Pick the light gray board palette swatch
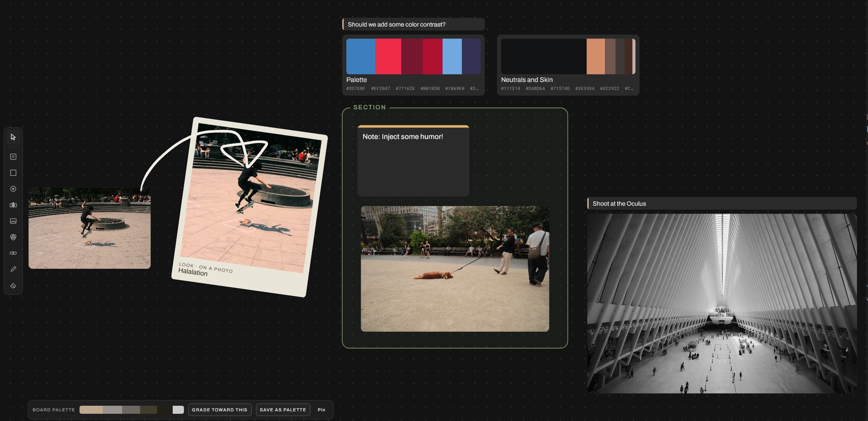 tap(178, 410)
